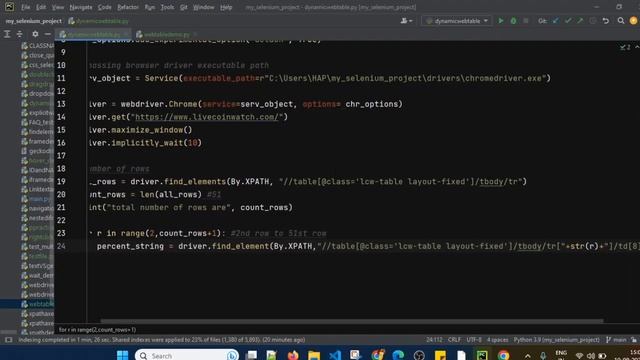Screen dimensions: 640x360
Task: Expand all in Project tool window
Action: coord(7,34)
